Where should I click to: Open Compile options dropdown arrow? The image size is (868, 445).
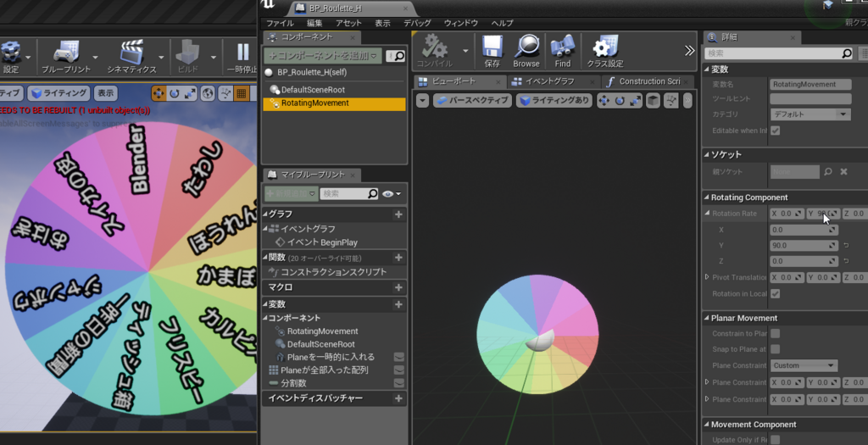coord(465,50)
